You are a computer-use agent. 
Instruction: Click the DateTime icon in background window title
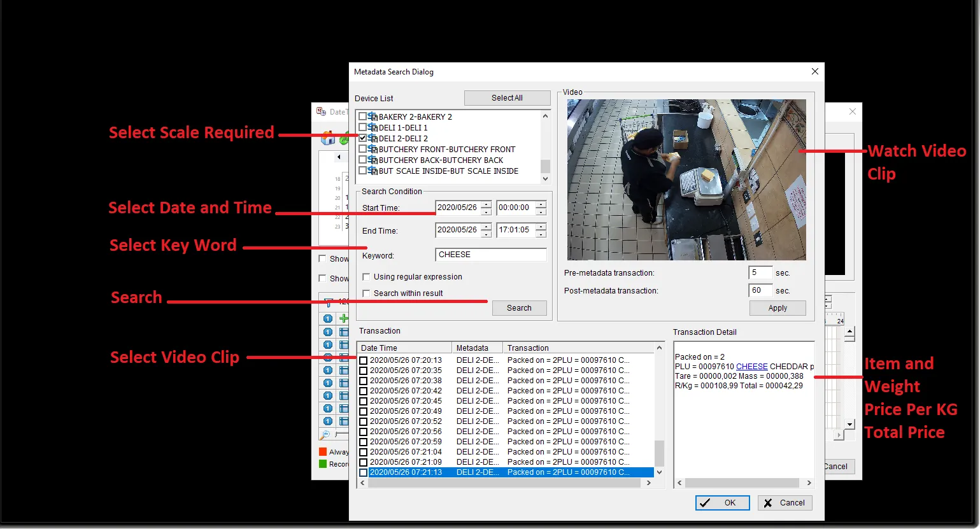coord(322,111)
